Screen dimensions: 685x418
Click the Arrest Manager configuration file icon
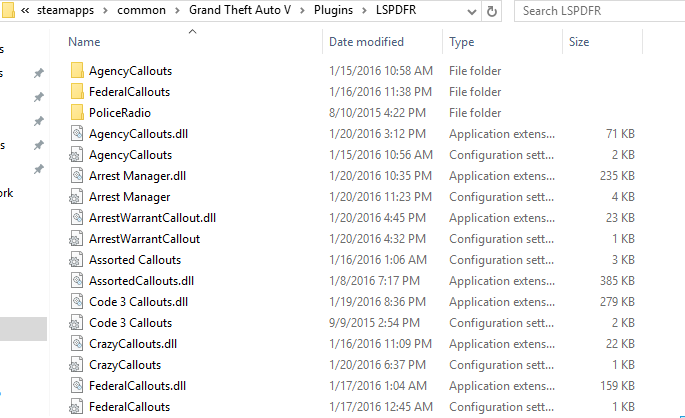pos(76,197)
